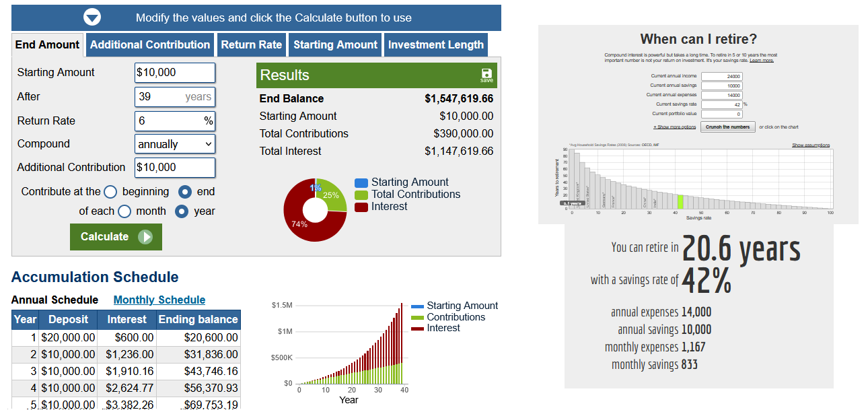868x410 pixels.
Task: Open the 'Show assumptions' link above the chart
Action: pyautogui.click(x=811, y=145)
